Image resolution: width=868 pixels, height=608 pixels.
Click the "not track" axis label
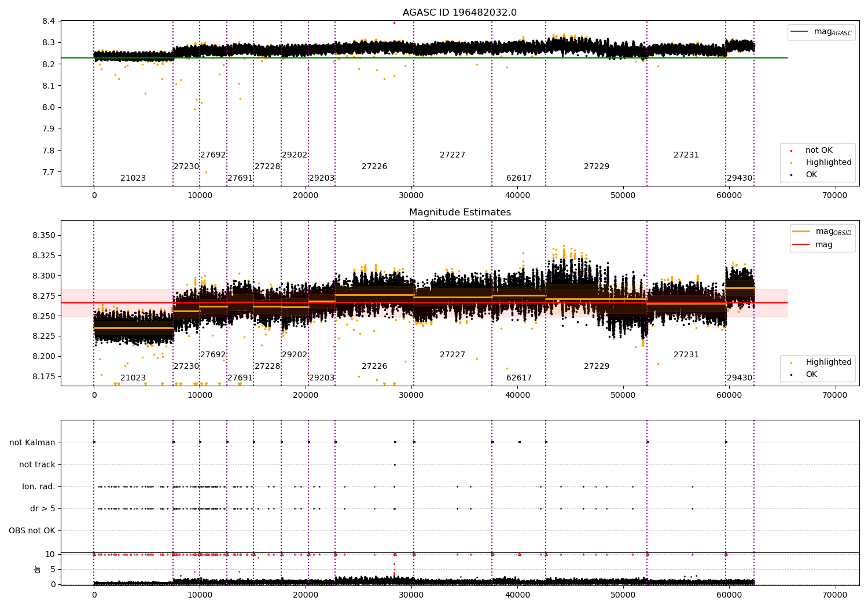pyautogui.click(x=37, y=465)
